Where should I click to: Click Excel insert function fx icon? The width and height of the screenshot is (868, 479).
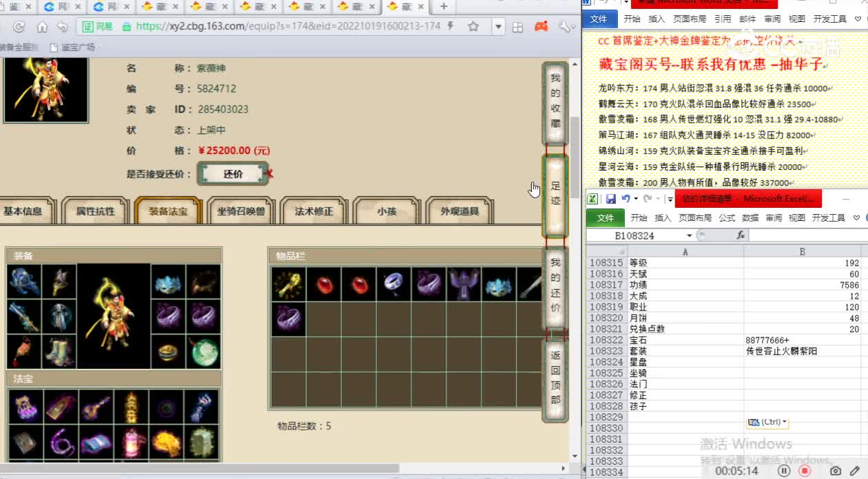click(x=741, y=235)
